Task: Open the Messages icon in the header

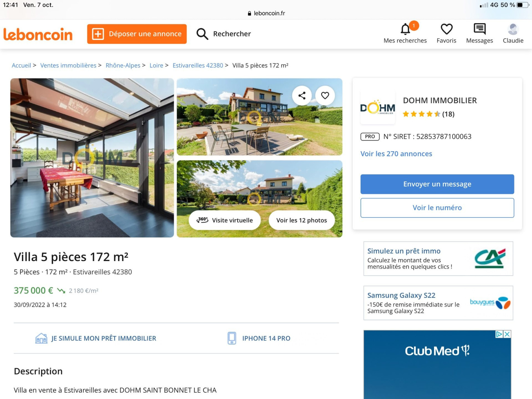Action: 479,29
